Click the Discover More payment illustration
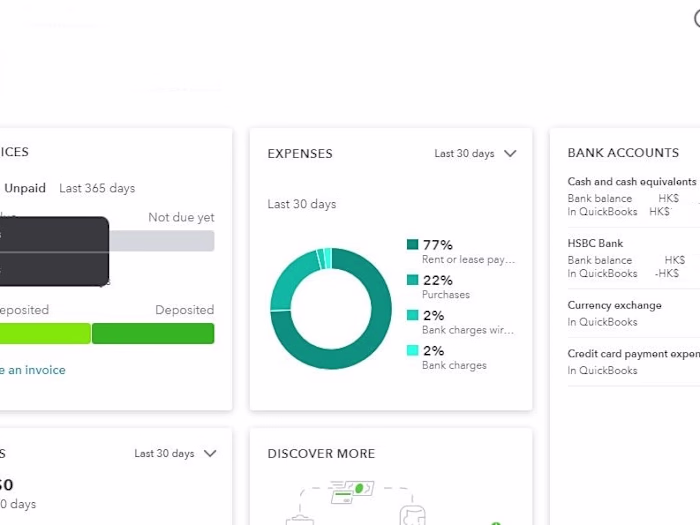 tap(355, 503)
